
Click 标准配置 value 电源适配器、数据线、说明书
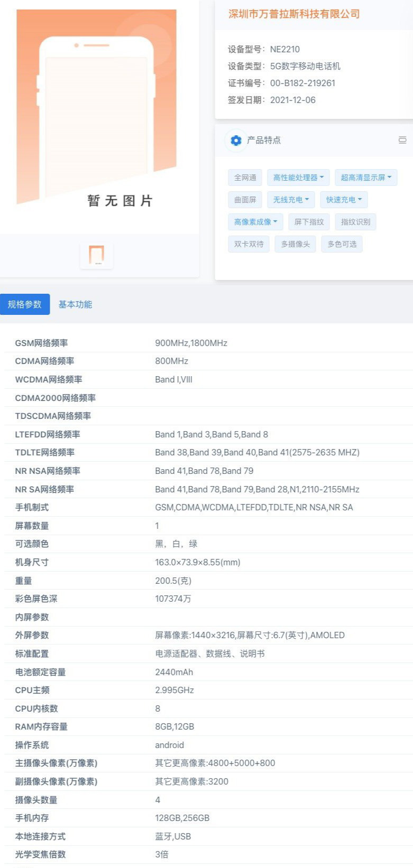(x=210, y=654)
